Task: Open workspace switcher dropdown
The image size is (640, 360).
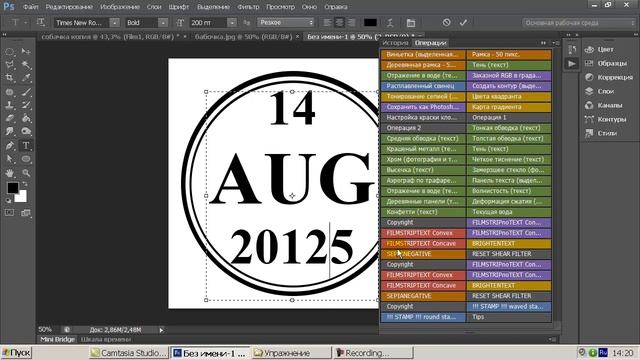Action: (x=579, y=23)
